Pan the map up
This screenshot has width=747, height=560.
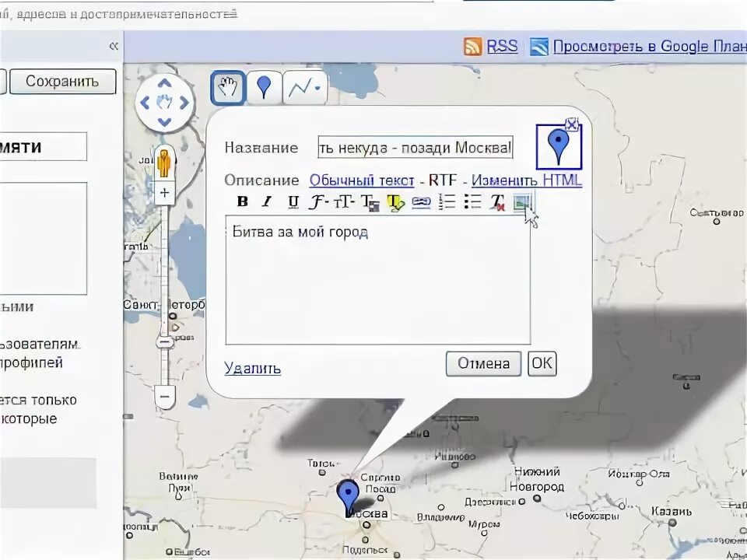pos(164,84)
